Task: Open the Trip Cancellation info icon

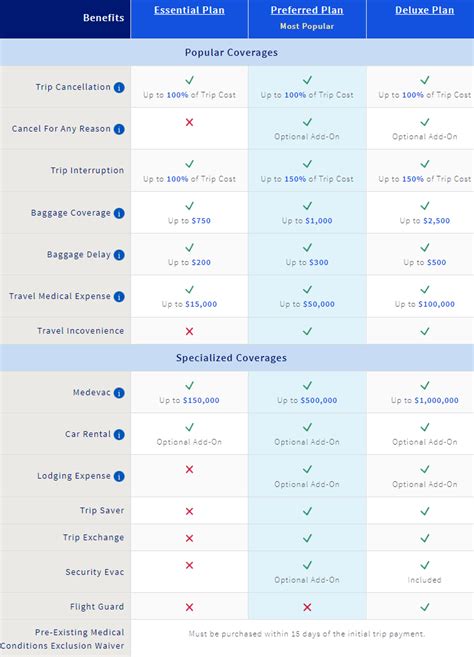Action: (x=119, y=88)
